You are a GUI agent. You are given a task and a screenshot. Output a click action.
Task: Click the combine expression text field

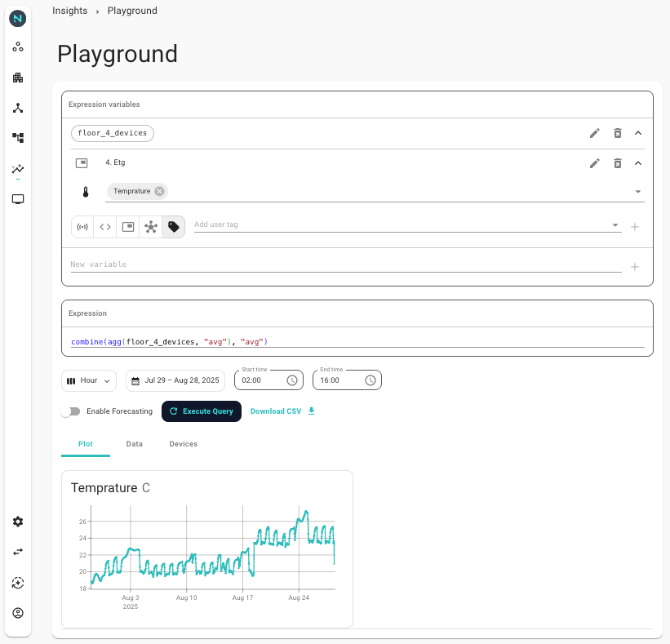[x=357, y=341]
